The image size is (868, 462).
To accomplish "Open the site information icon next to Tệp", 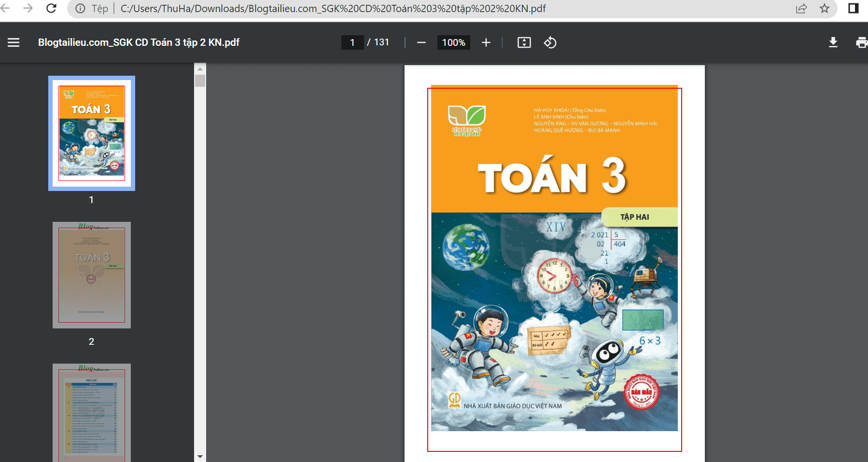I will tap(81, 9).
